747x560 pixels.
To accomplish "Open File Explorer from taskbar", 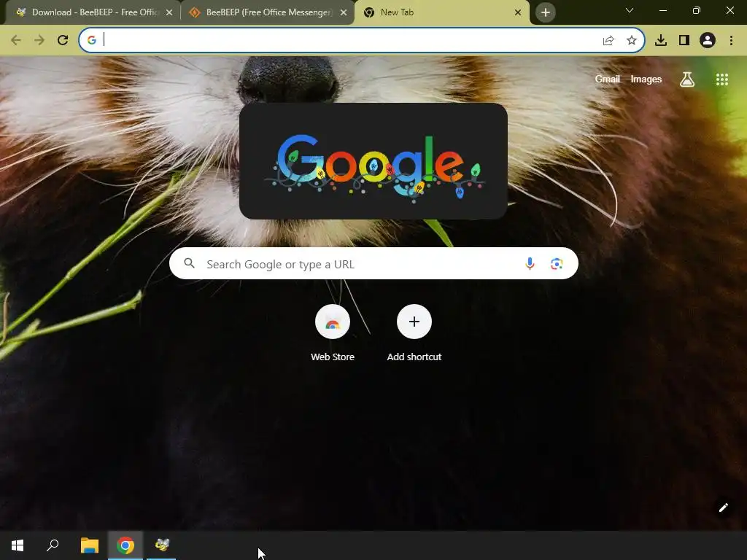I will pos(90,545).
